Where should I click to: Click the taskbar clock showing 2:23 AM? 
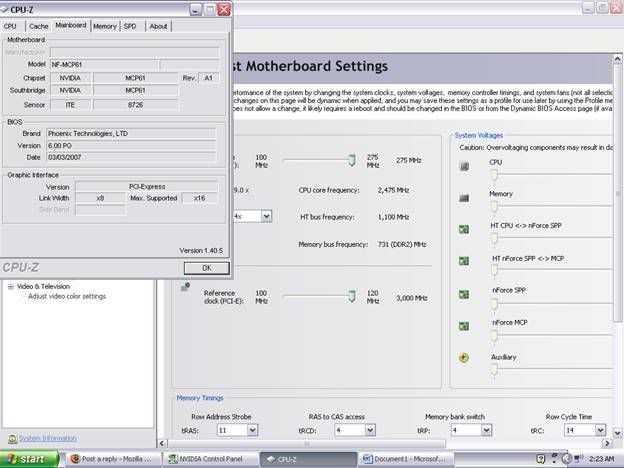click(601, 459)
